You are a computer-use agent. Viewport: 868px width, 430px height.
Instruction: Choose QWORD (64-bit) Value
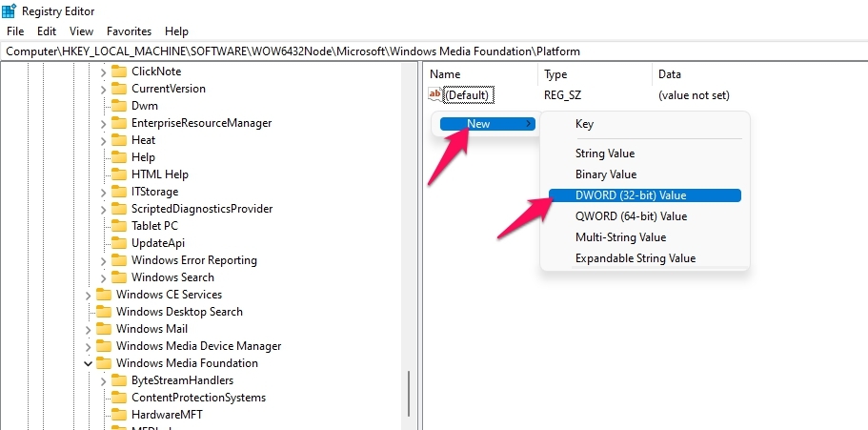click(x=631, y=216)
